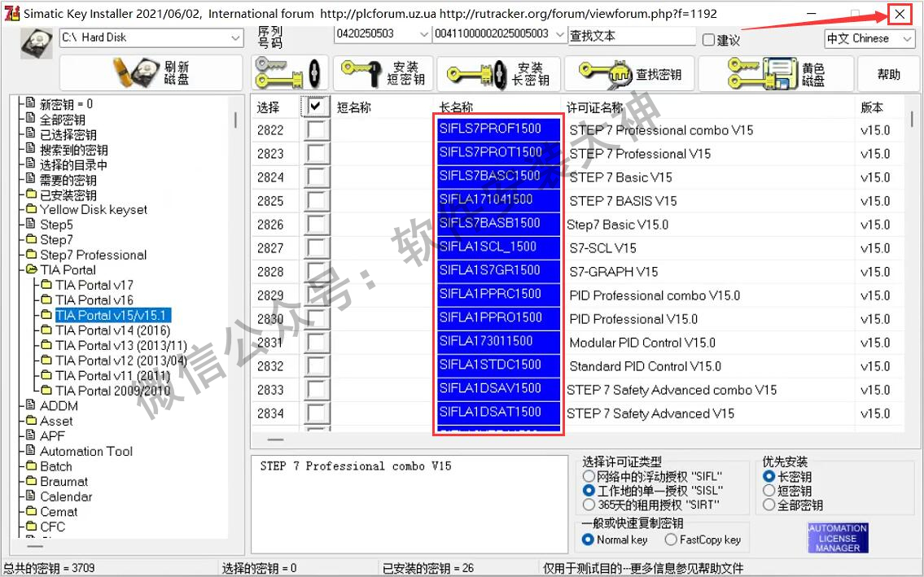Select the S7-GRAPH V15 license row

coord(614,272)
